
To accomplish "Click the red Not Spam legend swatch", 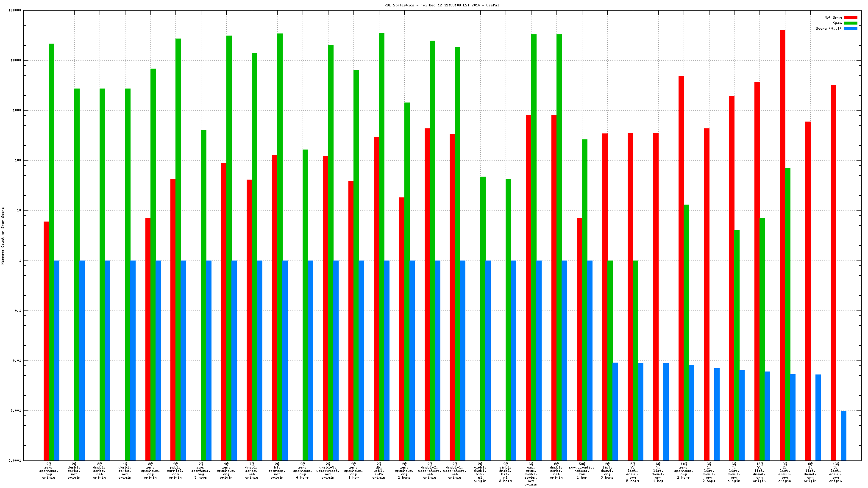I will coord(850,18).
